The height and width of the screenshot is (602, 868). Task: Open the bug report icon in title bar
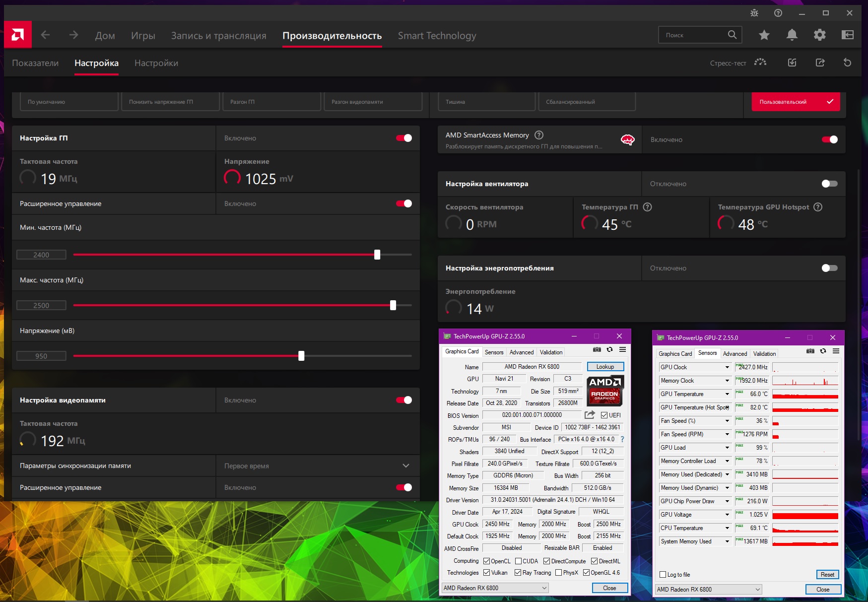click(x=754, y=13)
